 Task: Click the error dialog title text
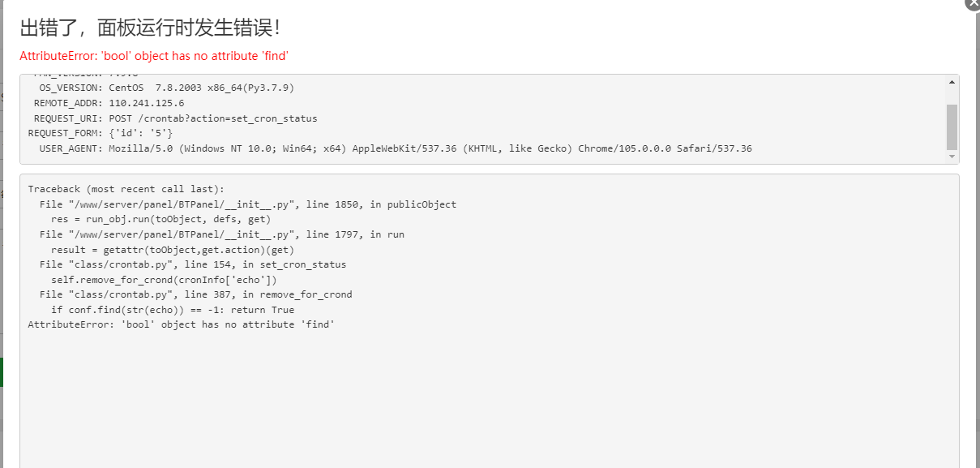[x=151, y=28]
